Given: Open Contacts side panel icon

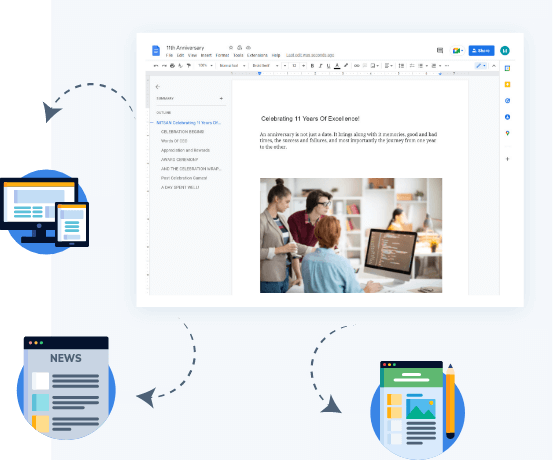Looking at the screenshot, I should click(x=507, y=117).
